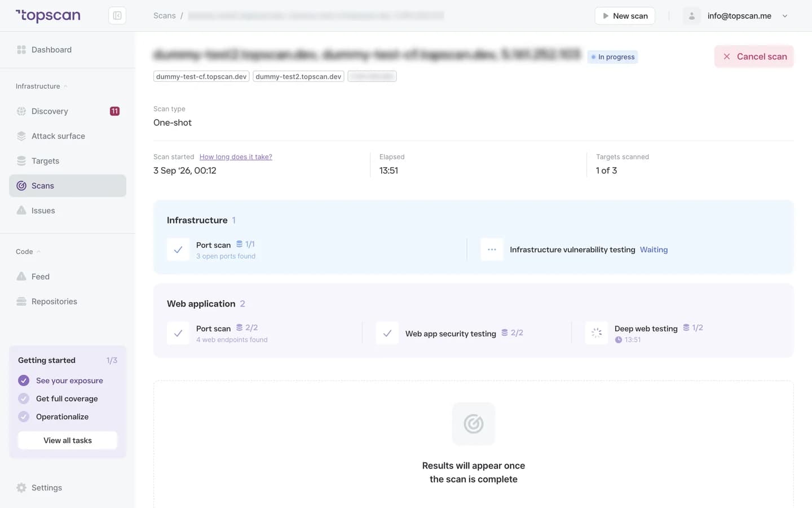The height and width of the screenshot is (508, 812).
Task: Start a New scan
Action: (625, 16)
